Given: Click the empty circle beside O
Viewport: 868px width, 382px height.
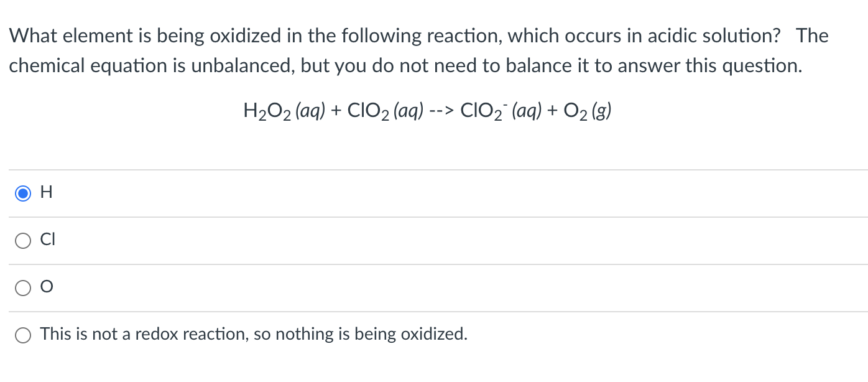Looking at the screenshot, I should pos(23,287).
